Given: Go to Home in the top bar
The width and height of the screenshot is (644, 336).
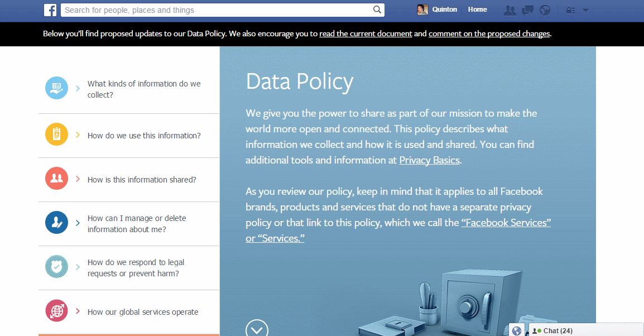Looking at the screenshot, I should (477, 9).
